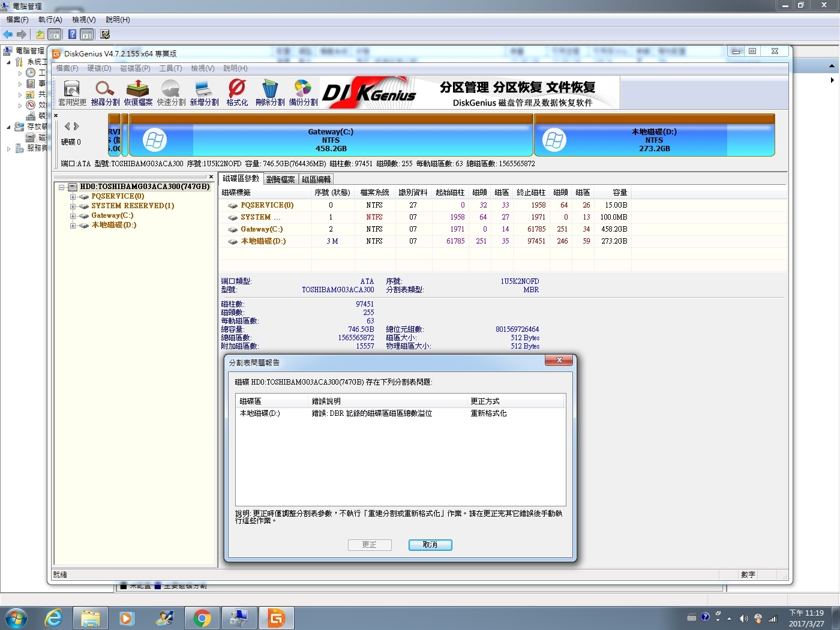Click the Windows logo on Gateway(C:) bar
This screenshot has width=840, height=630.
(x=154, y=140)
